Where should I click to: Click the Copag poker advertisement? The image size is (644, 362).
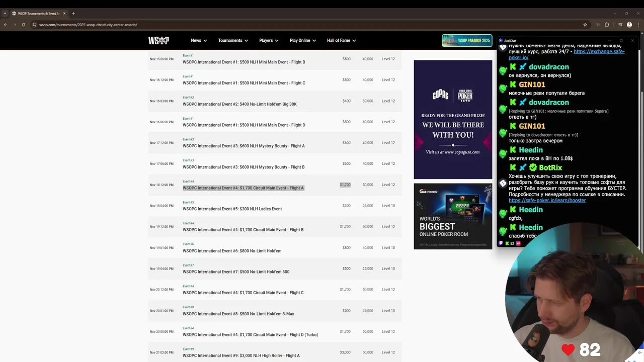[x=453, y=120]
